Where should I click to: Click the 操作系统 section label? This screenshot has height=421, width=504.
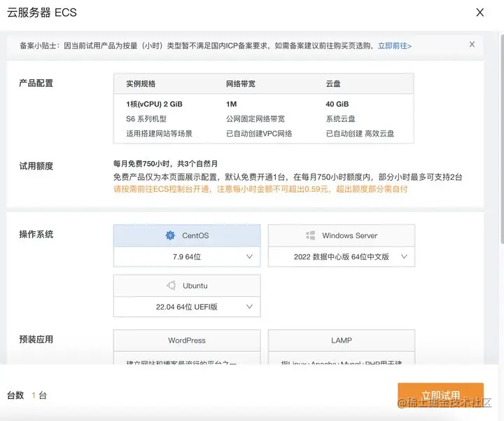point(36,235)
